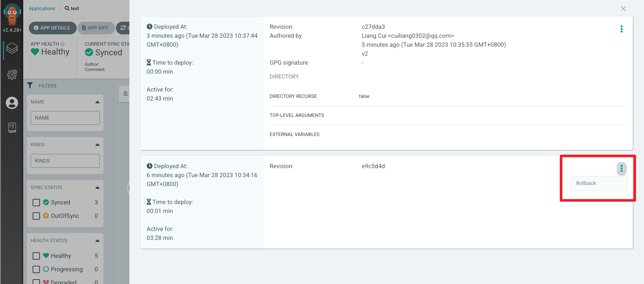Open Settings gear icon in sidebar

coord(12,74)
